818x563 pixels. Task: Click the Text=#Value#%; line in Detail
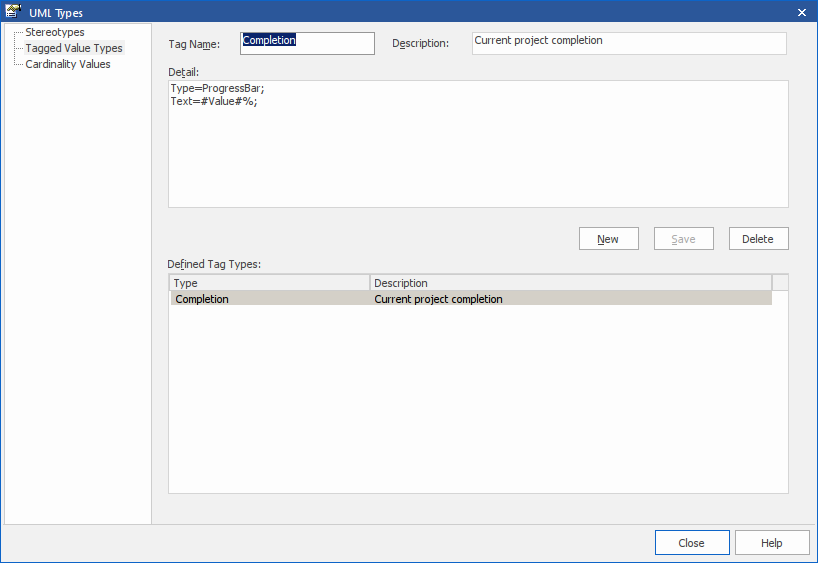pos(214,102)
